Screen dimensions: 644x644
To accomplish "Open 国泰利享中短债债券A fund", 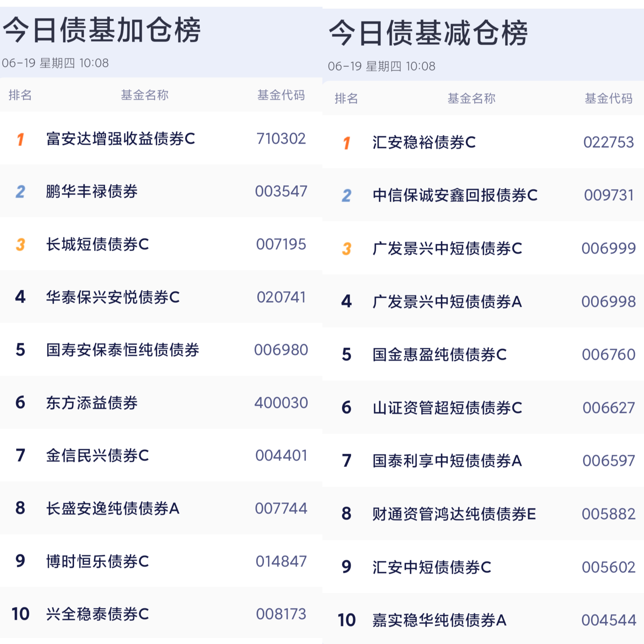I will pyautogui.click(x=447, y=461).
